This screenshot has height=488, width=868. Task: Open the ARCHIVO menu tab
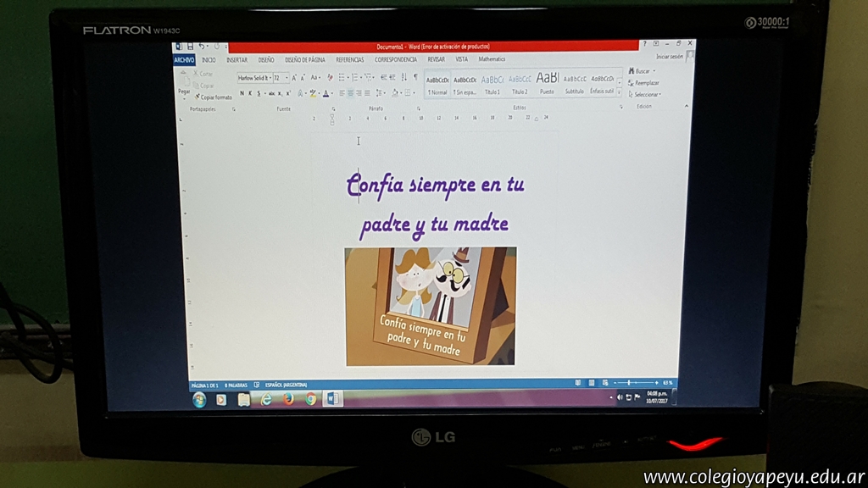[184, 60]
